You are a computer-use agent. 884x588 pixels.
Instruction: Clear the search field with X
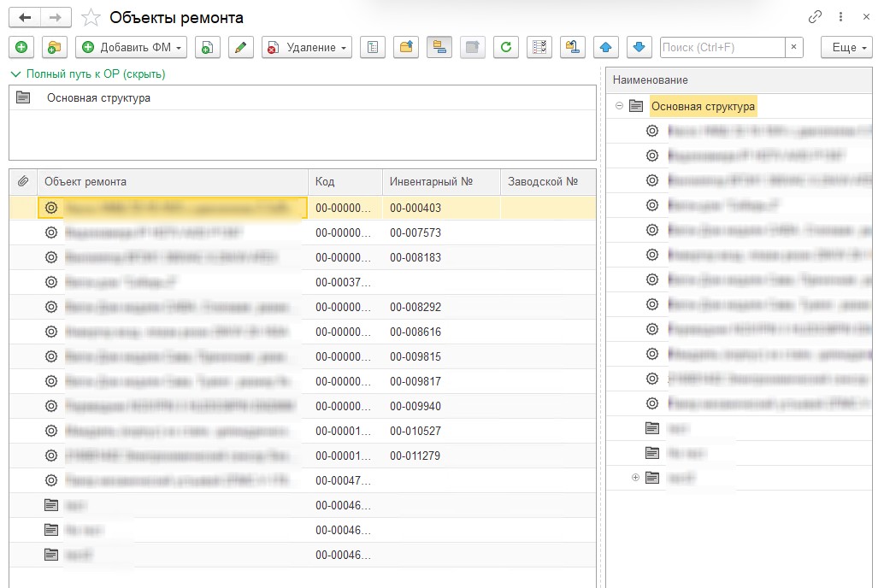(793, 47)
